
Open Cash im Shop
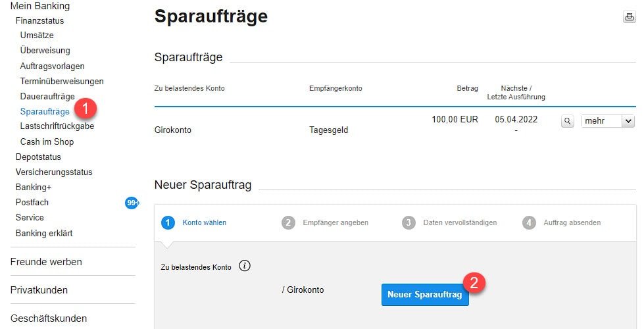click(47, 141)
